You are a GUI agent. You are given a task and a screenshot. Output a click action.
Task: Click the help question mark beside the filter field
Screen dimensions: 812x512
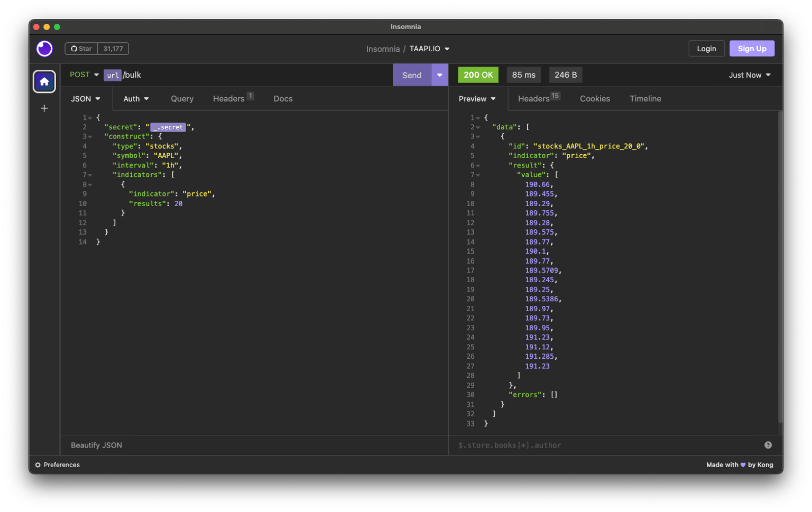click(768, 445)
